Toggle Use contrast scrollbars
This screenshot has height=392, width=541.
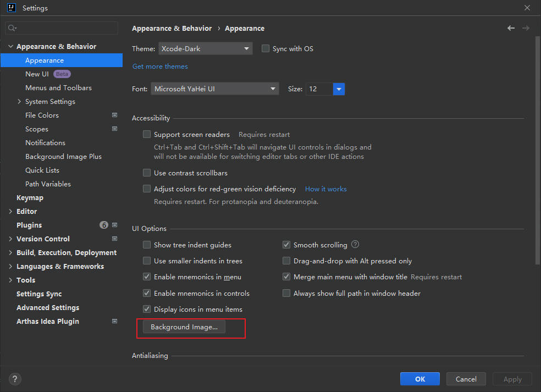(x=147, y=173)
